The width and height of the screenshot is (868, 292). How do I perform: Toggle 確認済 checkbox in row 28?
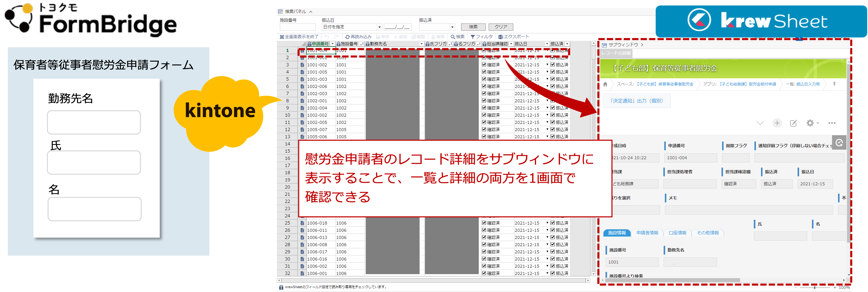(x=484, y=244)
